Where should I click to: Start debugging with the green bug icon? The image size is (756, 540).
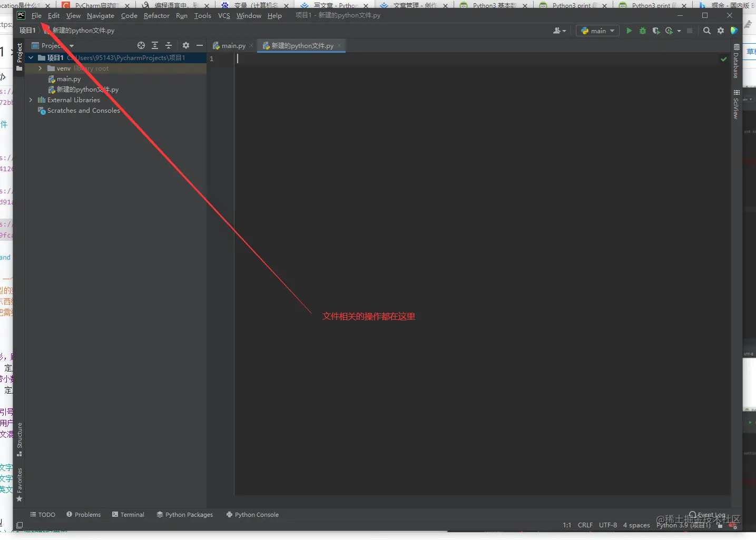tap(642, 31)
